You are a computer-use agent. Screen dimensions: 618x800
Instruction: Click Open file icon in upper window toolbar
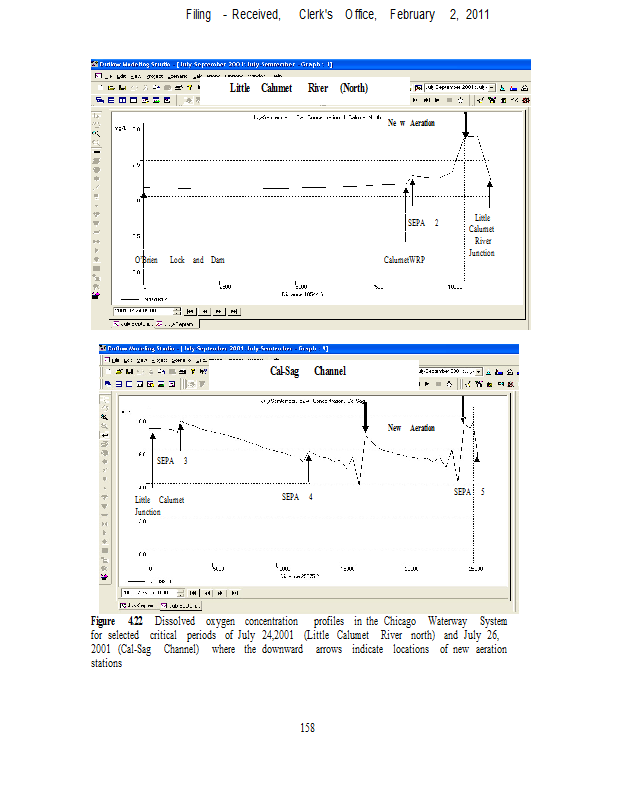click(110, 88)
